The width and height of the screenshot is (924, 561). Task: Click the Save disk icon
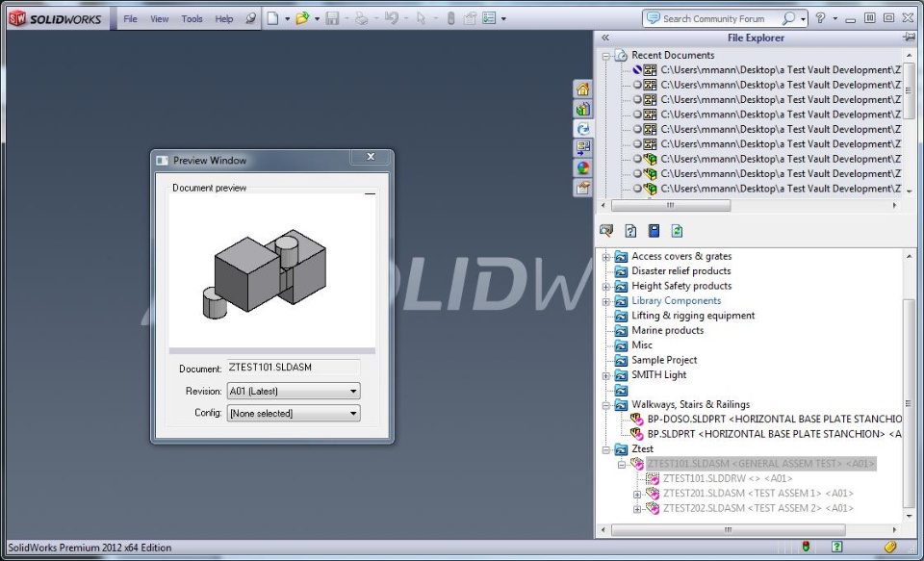tap(332, 19)
